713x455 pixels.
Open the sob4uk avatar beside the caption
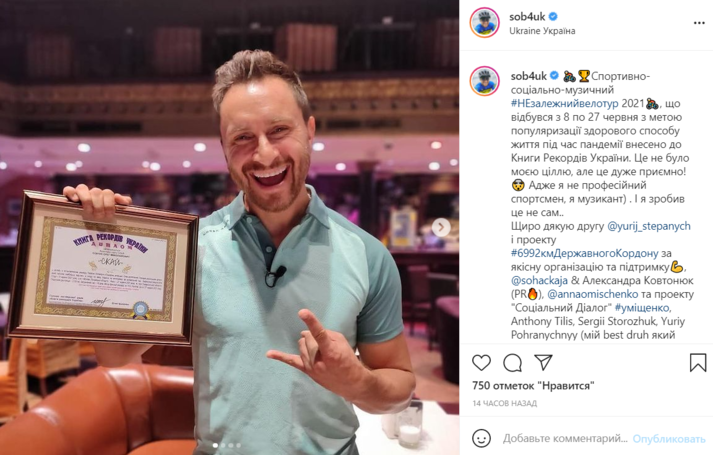coord(484,81)
